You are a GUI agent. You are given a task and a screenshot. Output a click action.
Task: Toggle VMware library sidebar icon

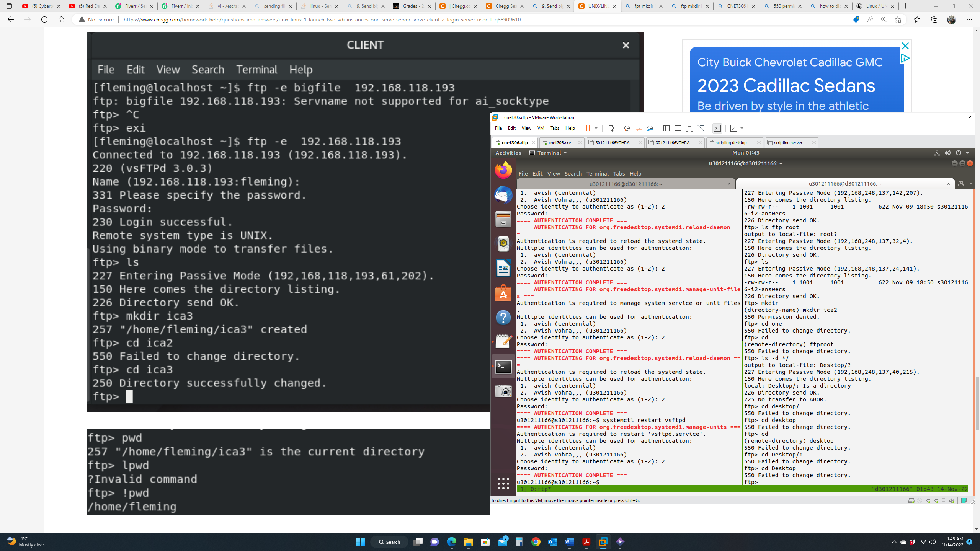tap(666, 128)
